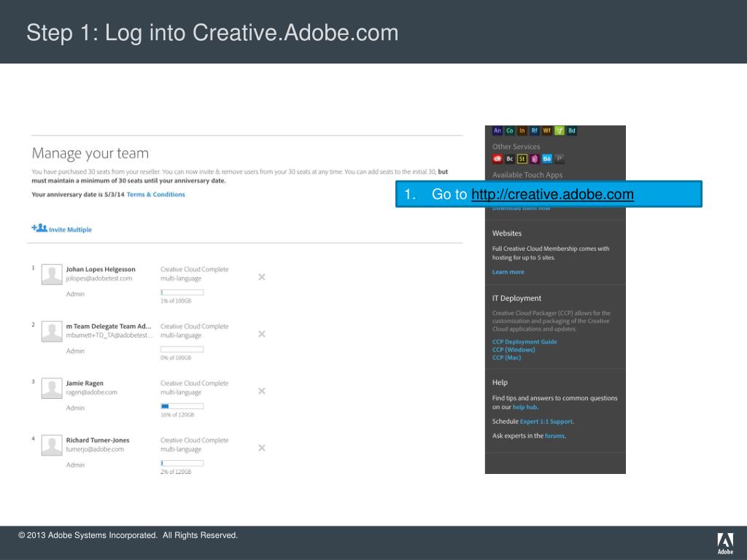Viewport: 747px width, 560px height.
Task: Click the Business Catalyst (Bc) icon
Action: pos(510,159)
